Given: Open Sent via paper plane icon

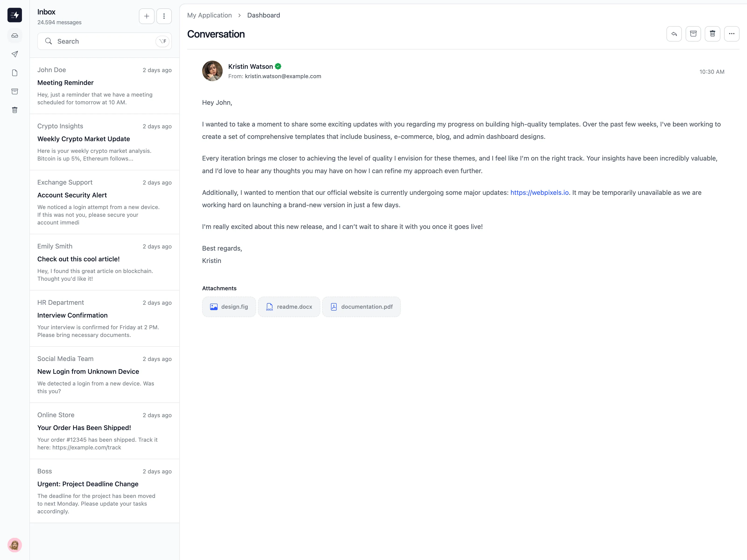Looking at the screenshot, I should point(14,54).
